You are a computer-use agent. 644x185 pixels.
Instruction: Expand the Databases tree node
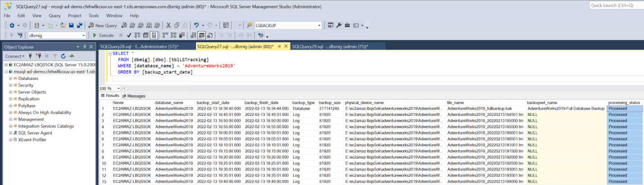[x=10, y=79]
